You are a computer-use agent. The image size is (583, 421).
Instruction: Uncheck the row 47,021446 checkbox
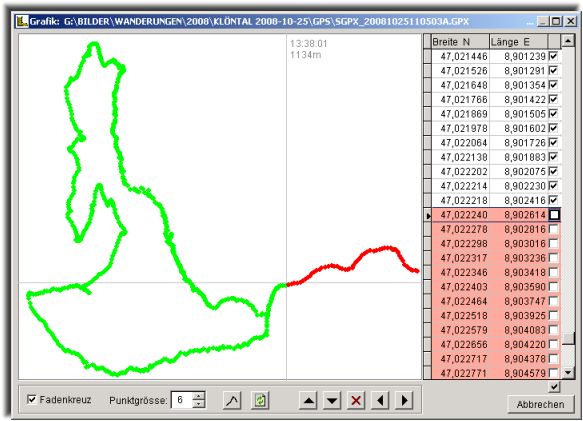(554, 56)
